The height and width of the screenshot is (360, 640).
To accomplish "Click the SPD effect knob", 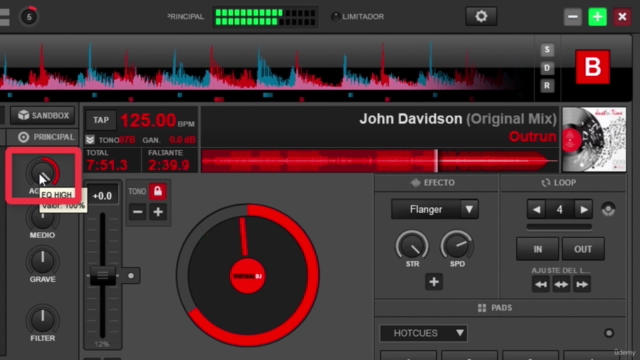I will pyautogui.click(x=457, y=246).
